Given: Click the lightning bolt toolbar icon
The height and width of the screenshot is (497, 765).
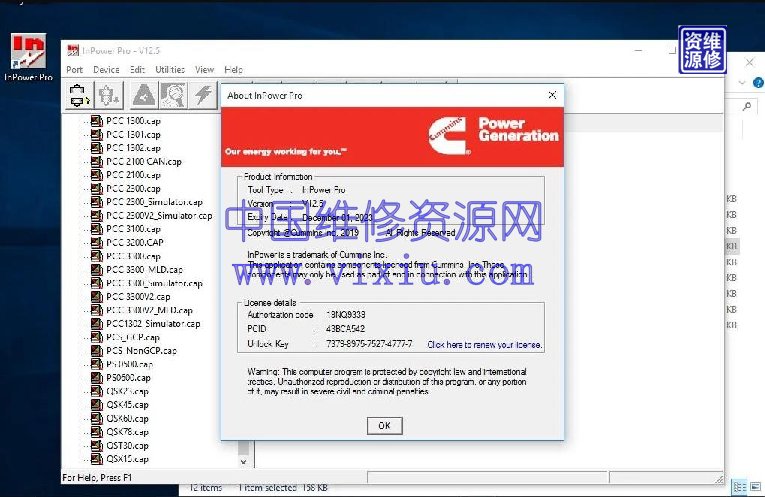Looking at the screenshot, I should coord(203,95).
